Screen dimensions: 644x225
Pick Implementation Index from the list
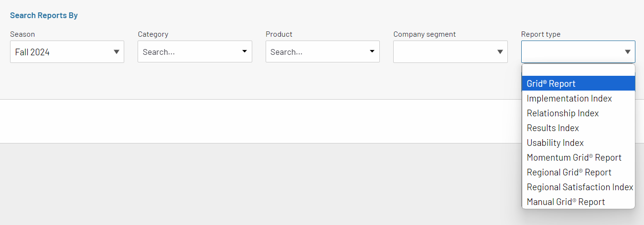coord(578,98)
